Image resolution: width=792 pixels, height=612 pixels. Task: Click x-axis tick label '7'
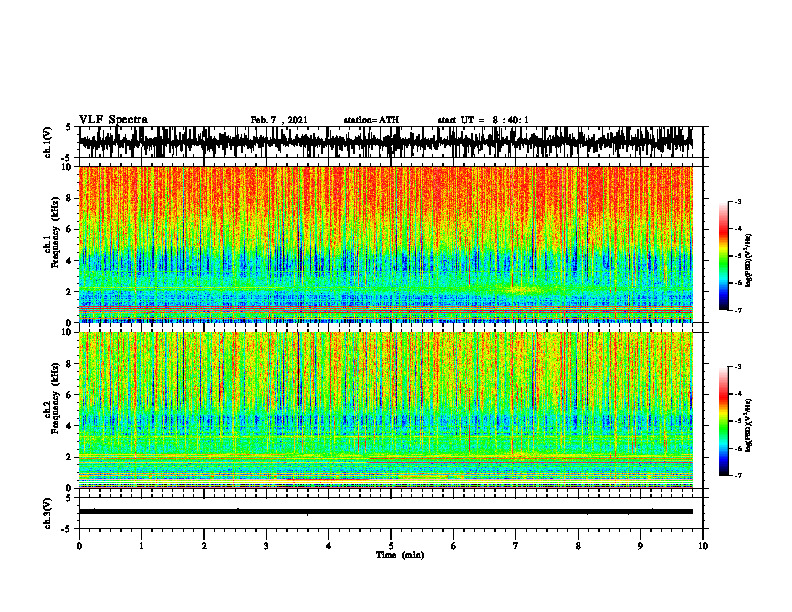point(516,546)
